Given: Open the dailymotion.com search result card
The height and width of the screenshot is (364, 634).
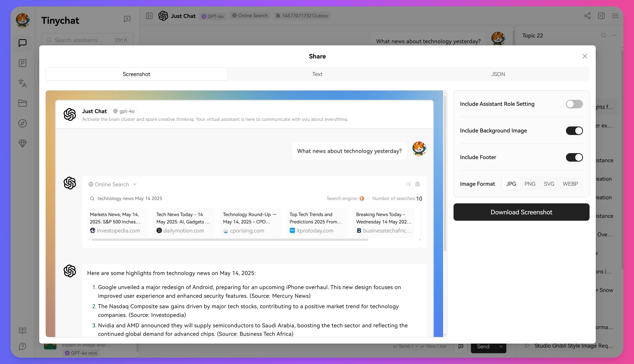Looking at the screenshot, I should coord(184,223).
